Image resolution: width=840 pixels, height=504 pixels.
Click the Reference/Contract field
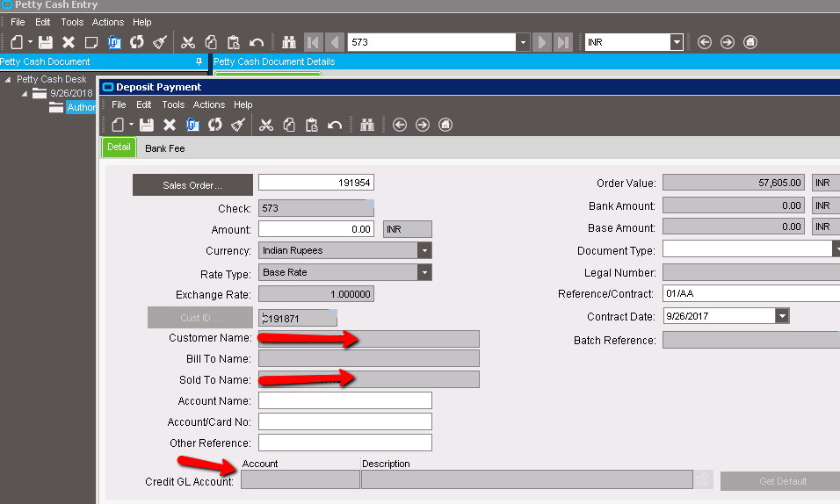[749, 294]
